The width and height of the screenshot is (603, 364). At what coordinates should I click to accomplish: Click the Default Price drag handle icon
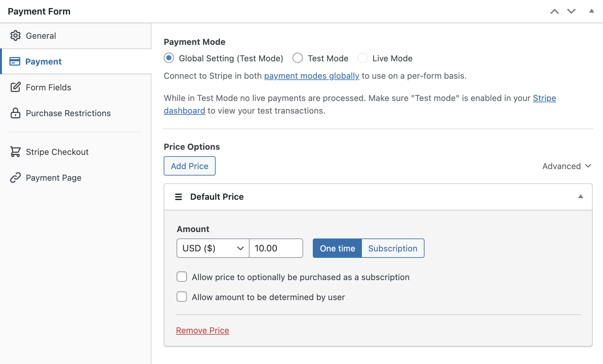pyautogui.click(x=179, y=197)
